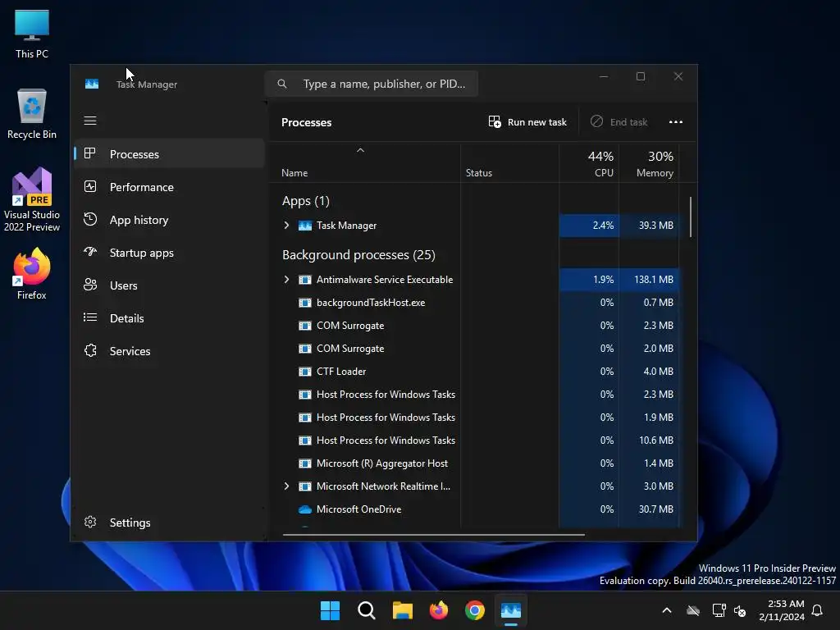
Task: Click the Antimalware Service Executable icon
Action: tap(305, 280)
